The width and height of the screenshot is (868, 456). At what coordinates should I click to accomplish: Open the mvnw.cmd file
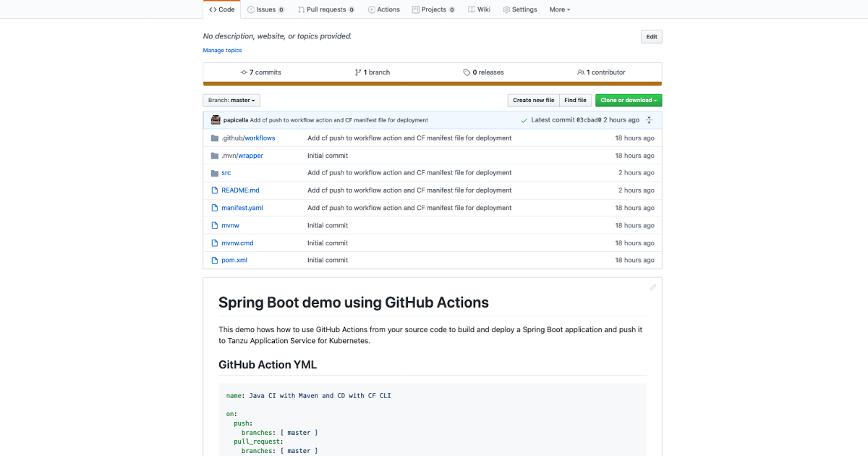[237, 243]
